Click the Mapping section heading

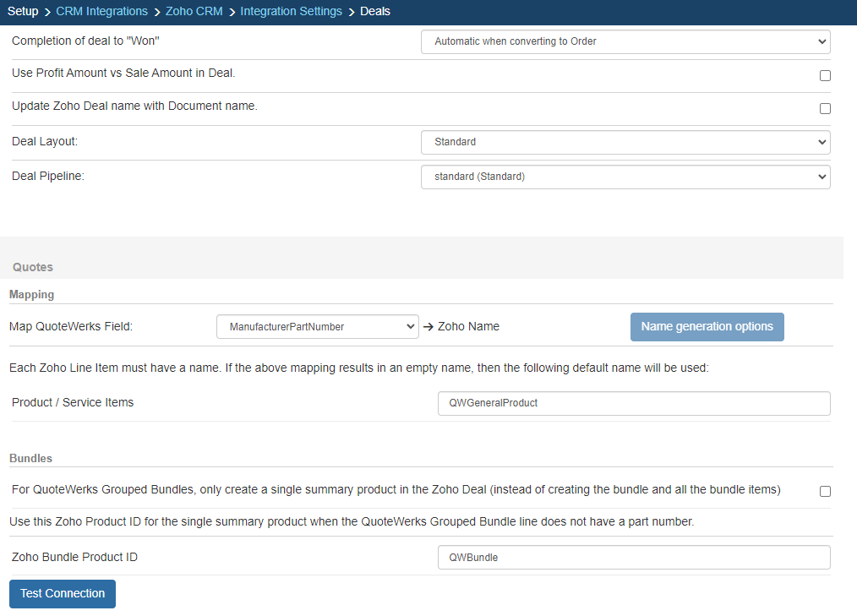tap(32, 295)
